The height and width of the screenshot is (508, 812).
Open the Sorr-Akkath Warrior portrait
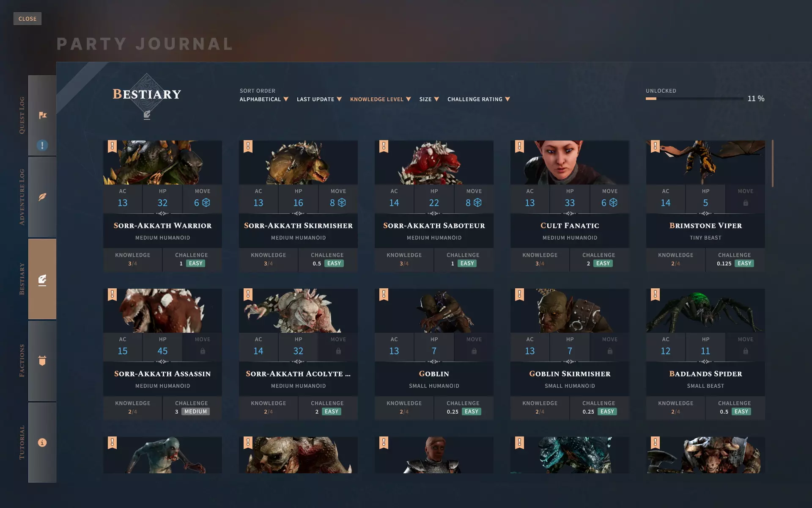click(162, 163)
